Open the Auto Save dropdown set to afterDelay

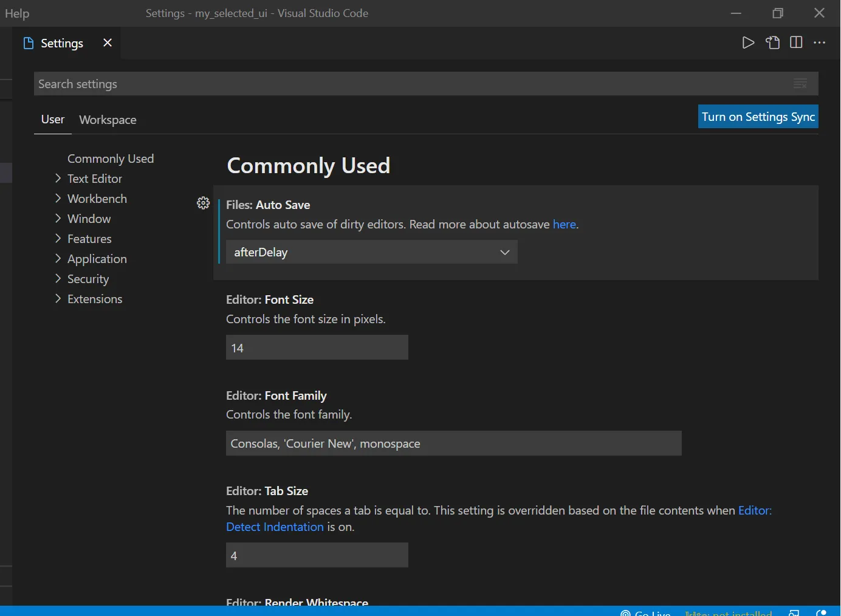coord(371,252)
